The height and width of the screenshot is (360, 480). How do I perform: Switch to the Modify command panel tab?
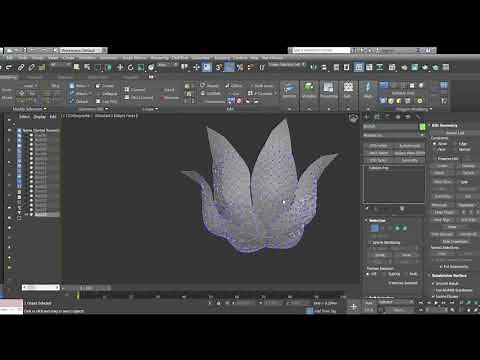pos(377,117)
